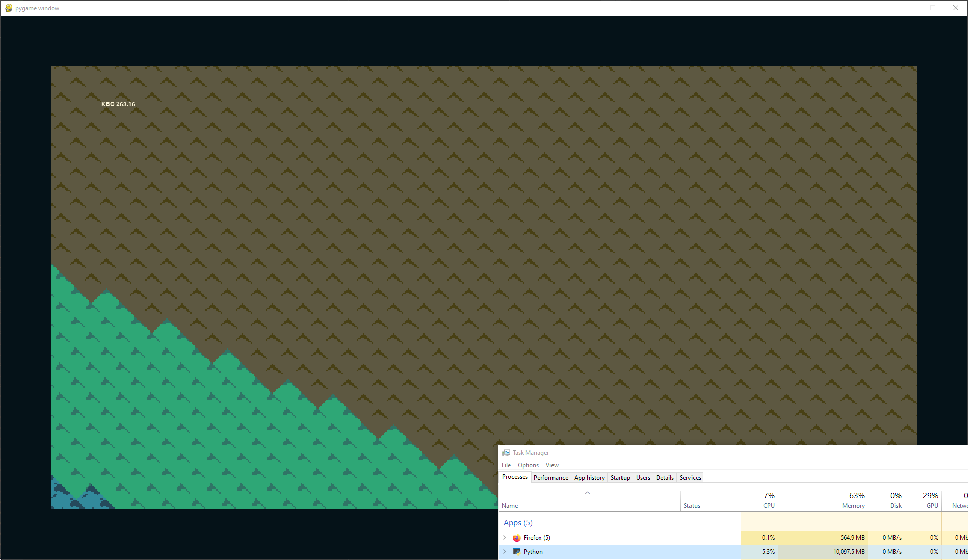Viewport: 968px width, 560px height.
Task: Click the sort arrow above Name column
Action: pos(587,493)
